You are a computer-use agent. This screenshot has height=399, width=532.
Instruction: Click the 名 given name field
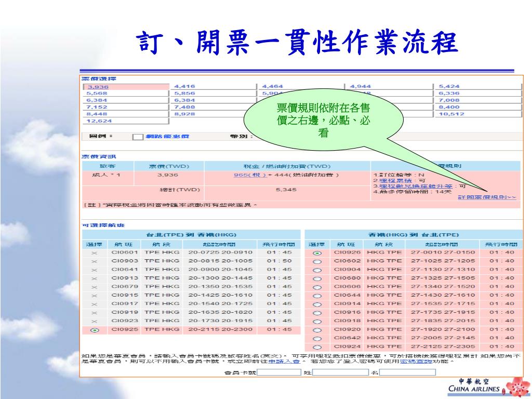[407, 372]
